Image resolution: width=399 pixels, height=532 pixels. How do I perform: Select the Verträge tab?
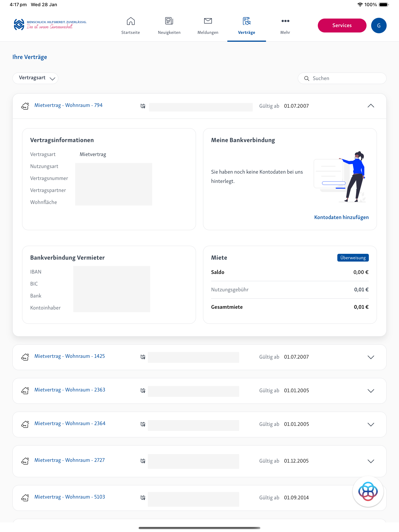click(246, 26)
